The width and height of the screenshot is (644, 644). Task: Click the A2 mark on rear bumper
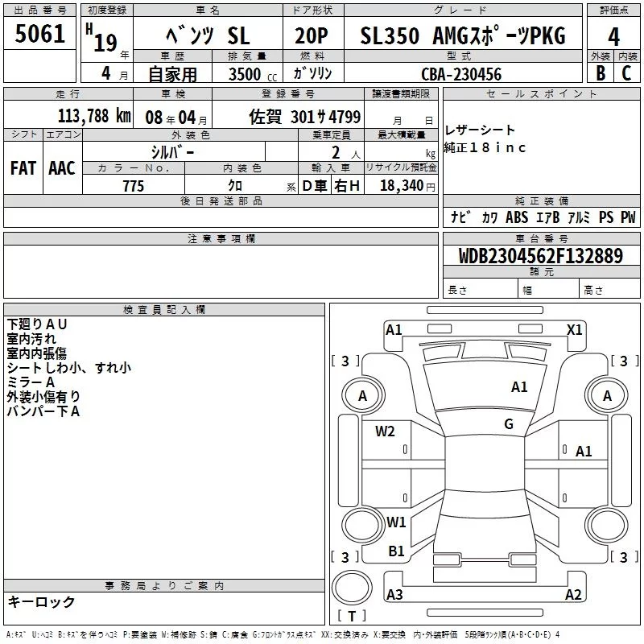pyautogui.click(x=573, y=594)
